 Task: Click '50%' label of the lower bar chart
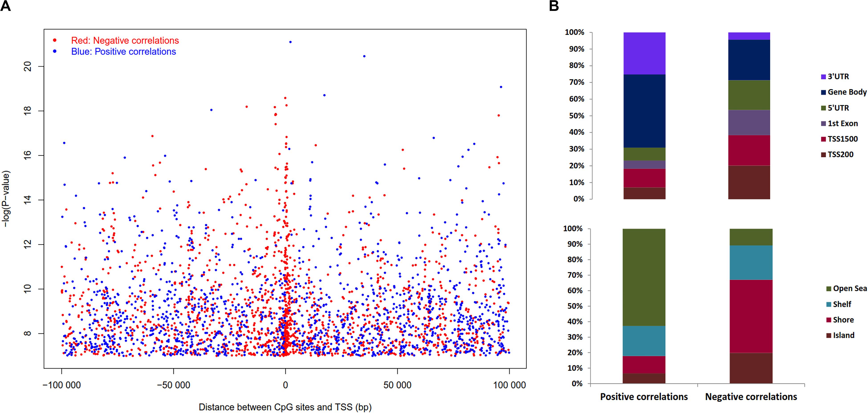point(575,306)
